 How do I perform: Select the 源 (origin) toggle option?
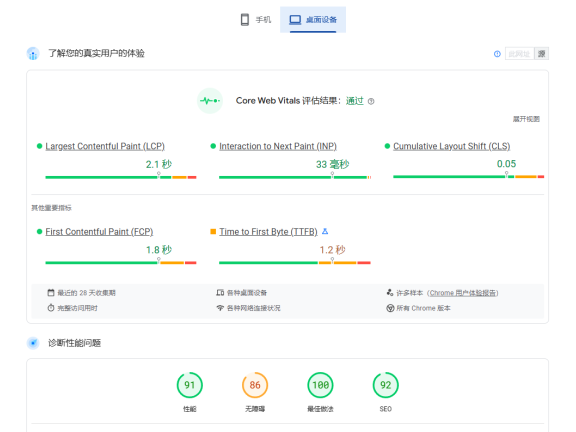pyautogui.click(x=541, y=54)
